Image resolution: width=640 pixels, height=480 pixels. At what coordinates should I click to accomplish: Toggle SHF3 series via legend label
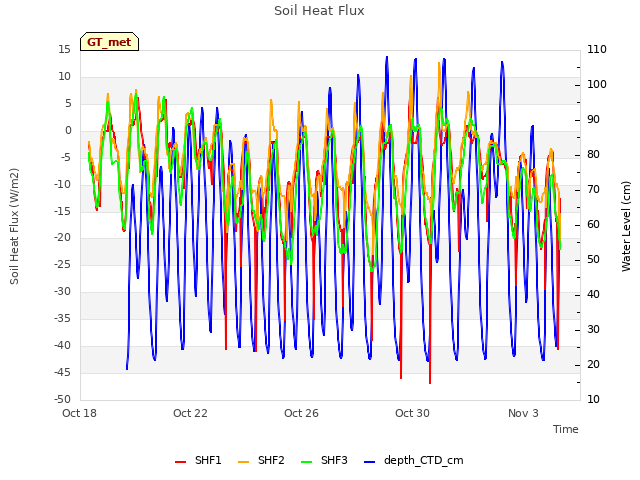(x=334, y=460)
